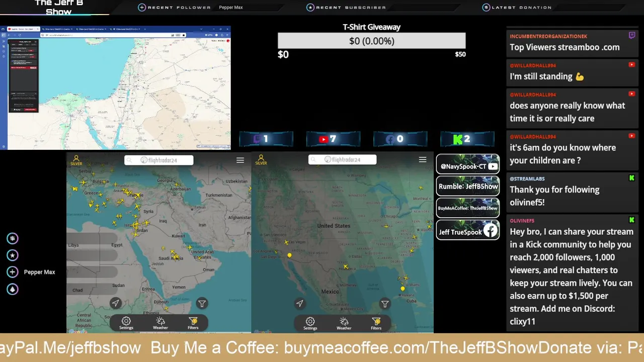Open Weather on the United States map toolbar
Screen dimensions: 644x362
[x=344, y=323]
